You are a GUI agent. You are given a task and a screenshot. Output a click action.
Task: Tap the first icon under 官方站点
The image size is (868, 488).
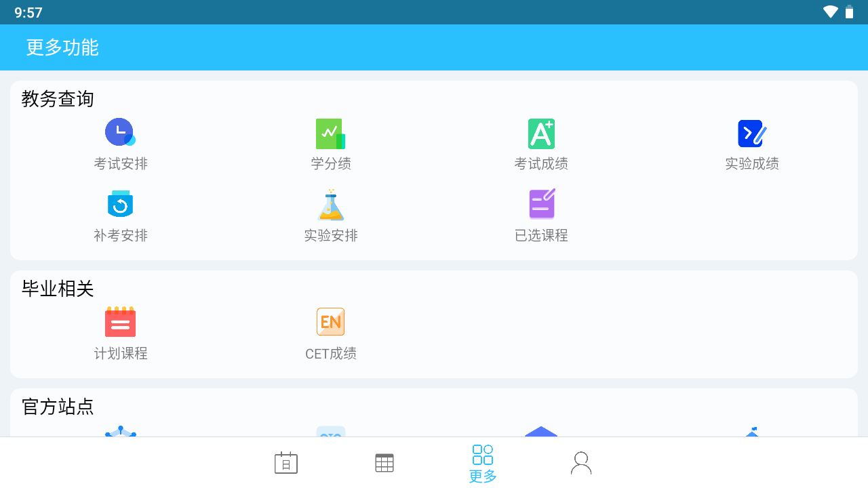[x=120, y=436]
